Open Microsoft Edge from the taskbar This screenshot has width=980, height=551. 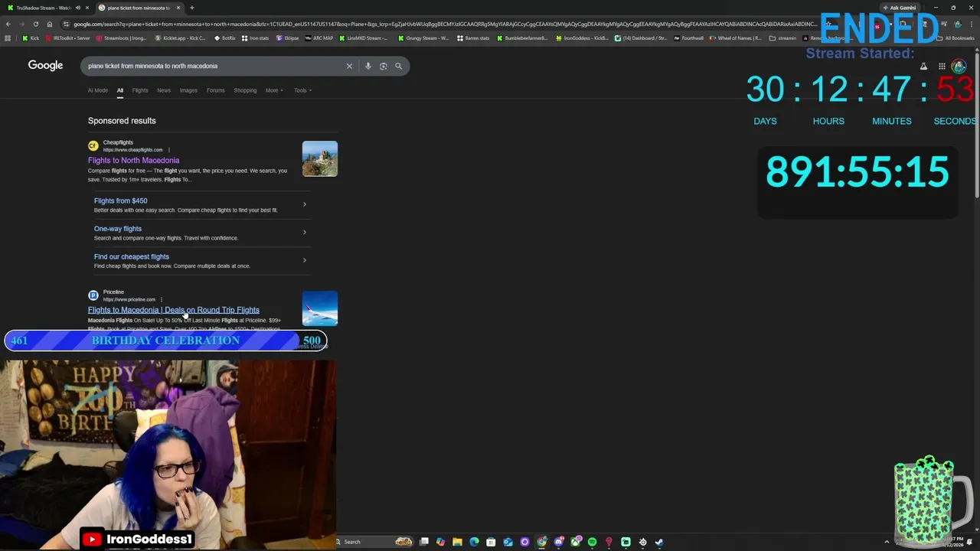point(474,542)
